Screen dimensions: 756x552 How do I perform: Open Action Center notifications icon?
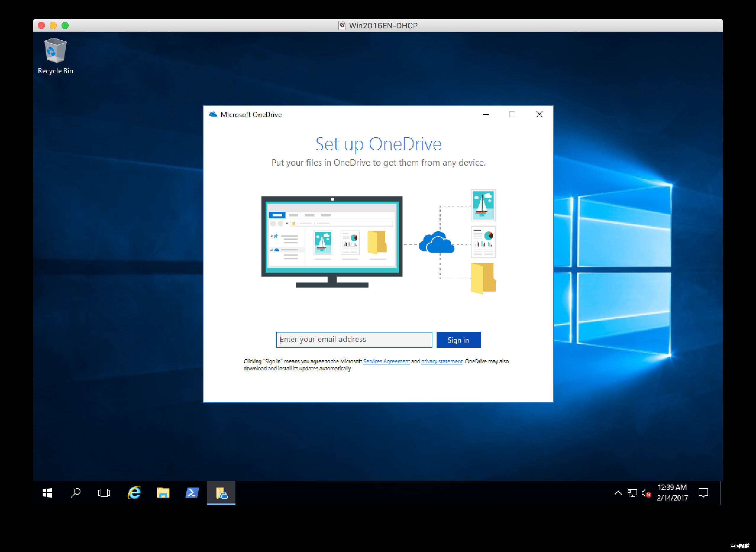703,493
